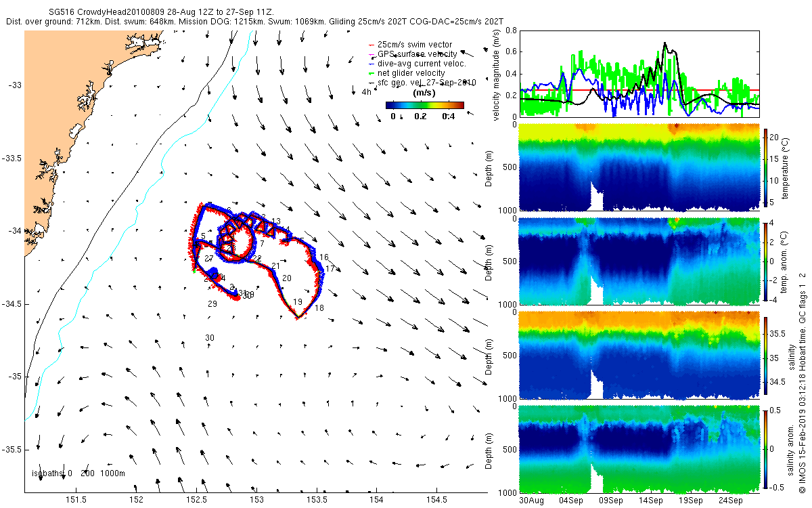Click the velocity (m/s) color scale bar
The height and width of the screenshot is (508, 812).
click(425, 105)
